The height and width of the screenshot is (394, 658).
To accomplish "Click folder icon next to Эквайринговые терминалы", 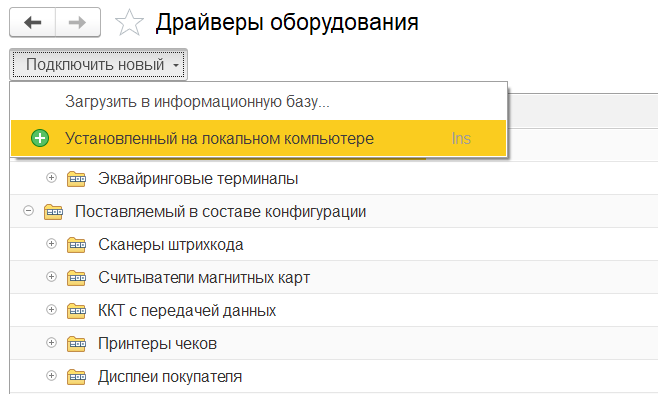I will 76,179.
